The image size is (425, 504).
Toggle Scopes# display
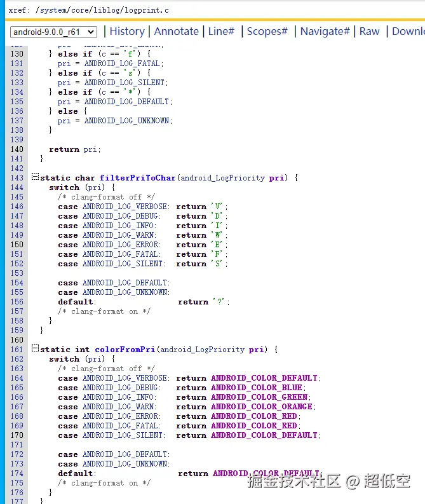[267, 31]
